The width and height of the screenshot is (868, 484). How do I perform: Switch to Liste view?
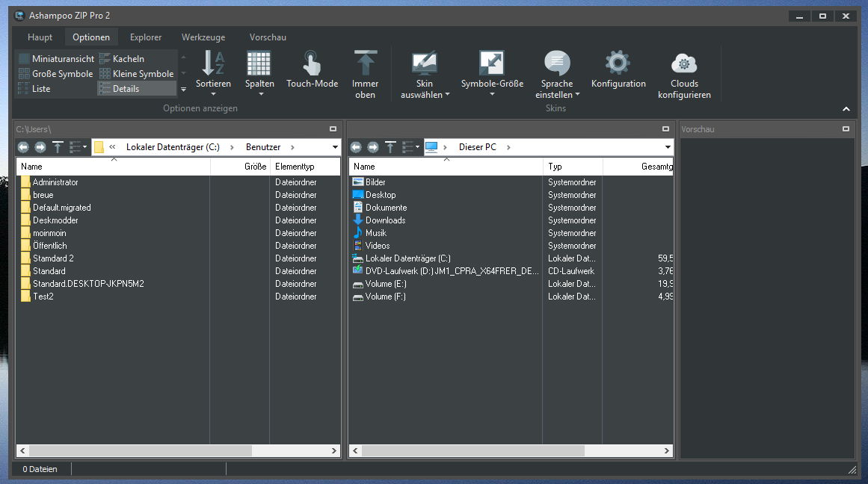34,88
